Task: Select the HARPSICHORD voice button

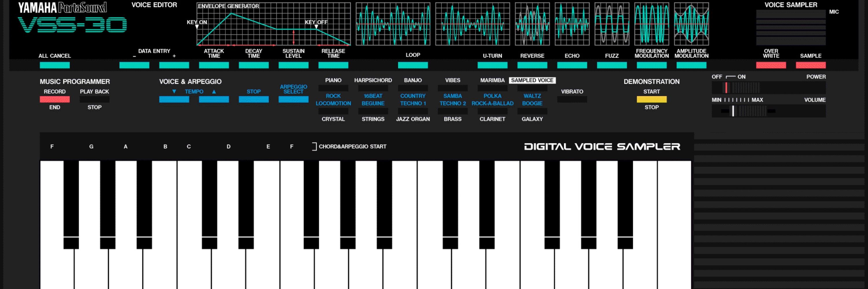Action: click(373, 88)
